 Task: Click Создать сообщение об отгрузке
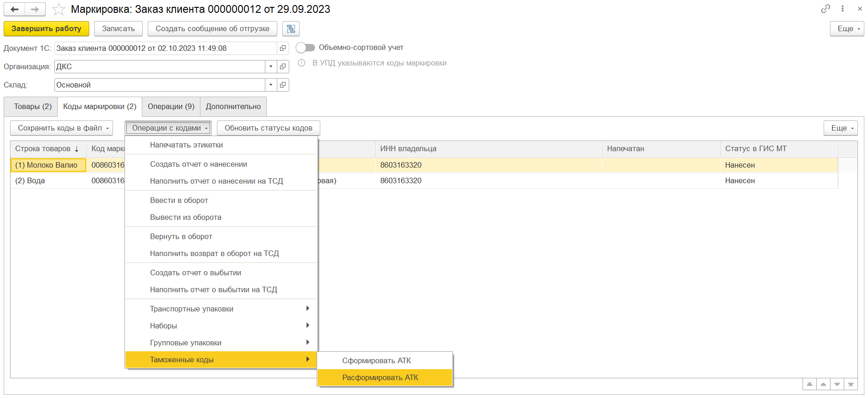(x=213, y=29)
